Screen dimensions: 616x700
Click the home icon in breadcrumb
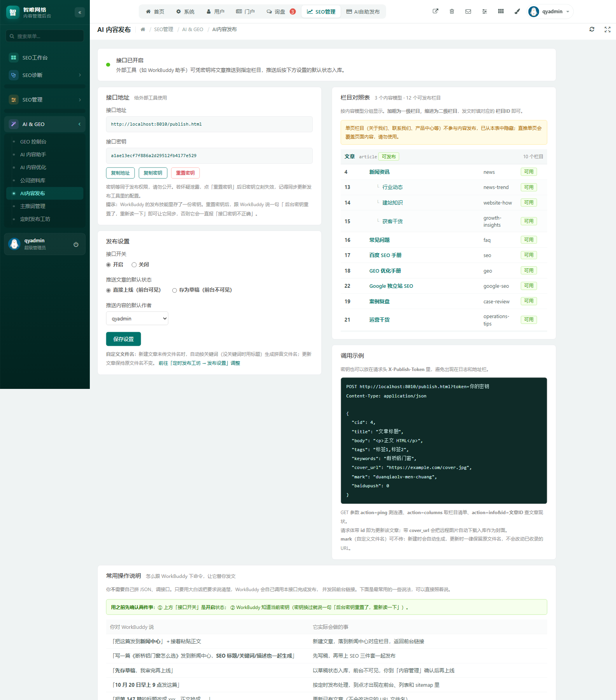(143, 29)
